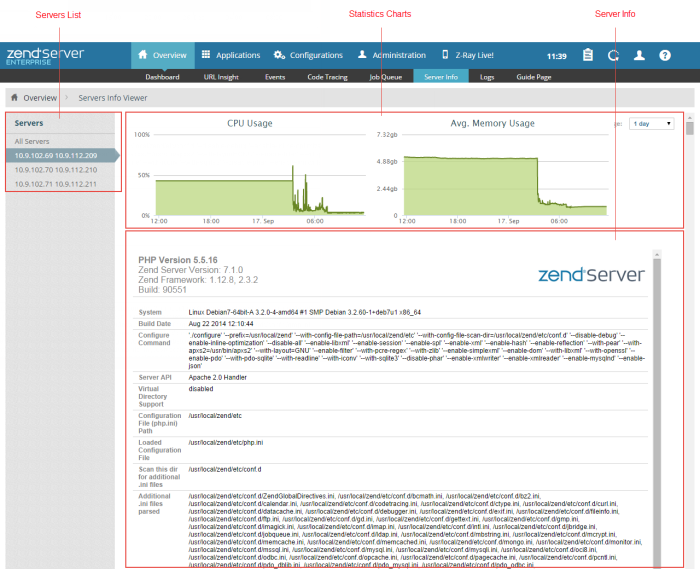Open the Administration menu
The image size is (700, 569).
pos(392,56)
